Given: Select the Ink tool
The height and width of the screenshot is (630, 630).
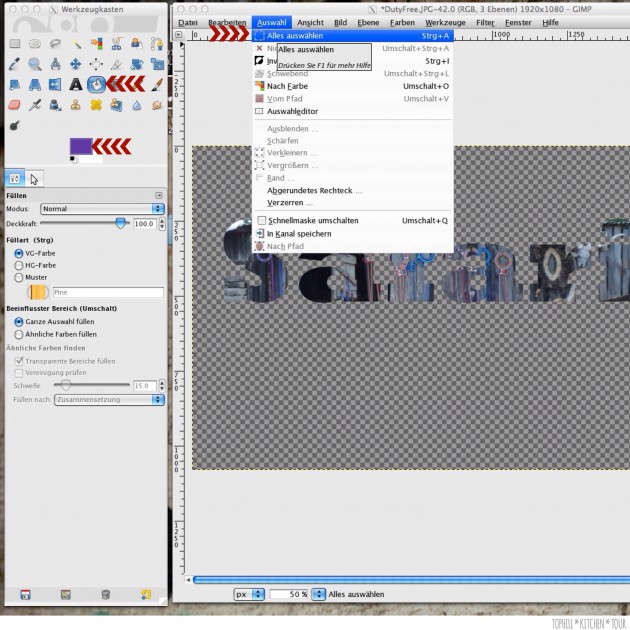Looking at the screenshot, I should pyautogui.click(x=55, y=105).
